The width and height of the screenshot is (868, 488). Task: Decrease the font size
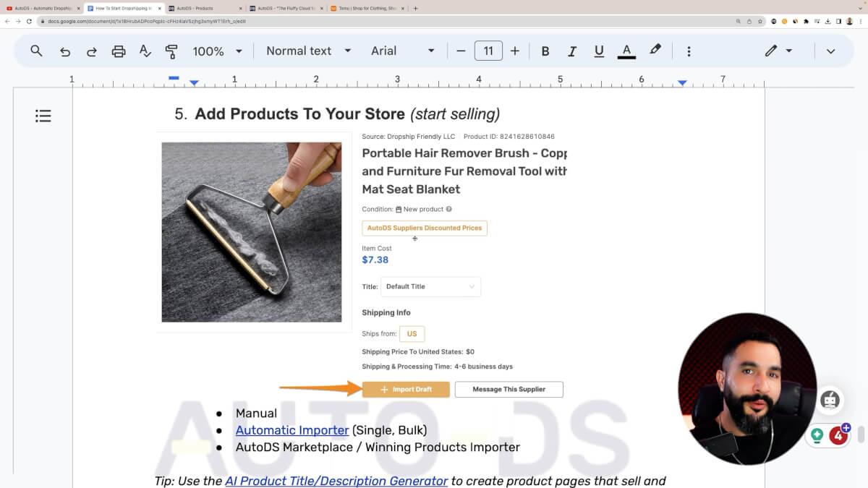pyautogui.click(x=461, y=51)
